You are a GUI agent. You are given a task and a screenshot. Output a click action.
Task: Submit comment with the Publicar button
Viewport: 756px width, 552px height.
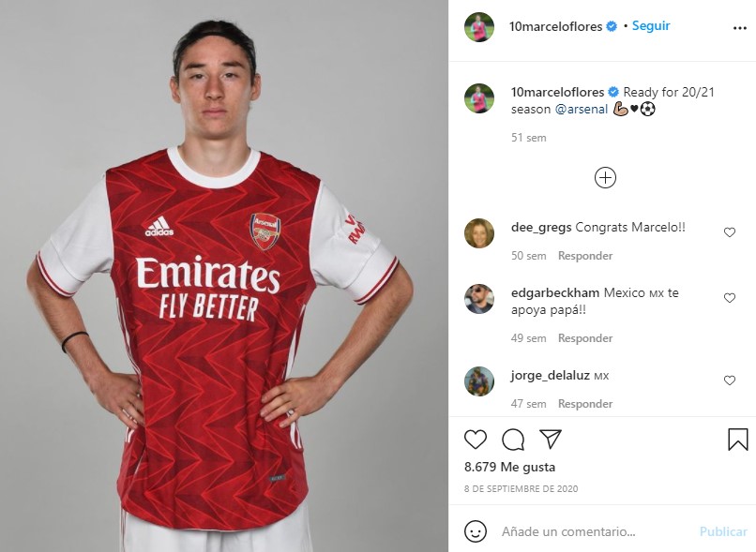[723, 531]
